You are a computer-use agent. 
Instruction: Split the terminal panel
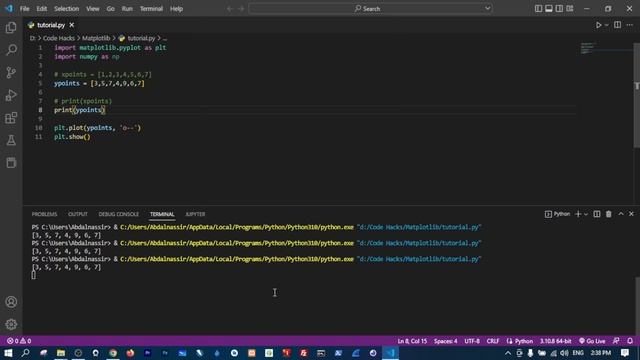click(597, 214)
